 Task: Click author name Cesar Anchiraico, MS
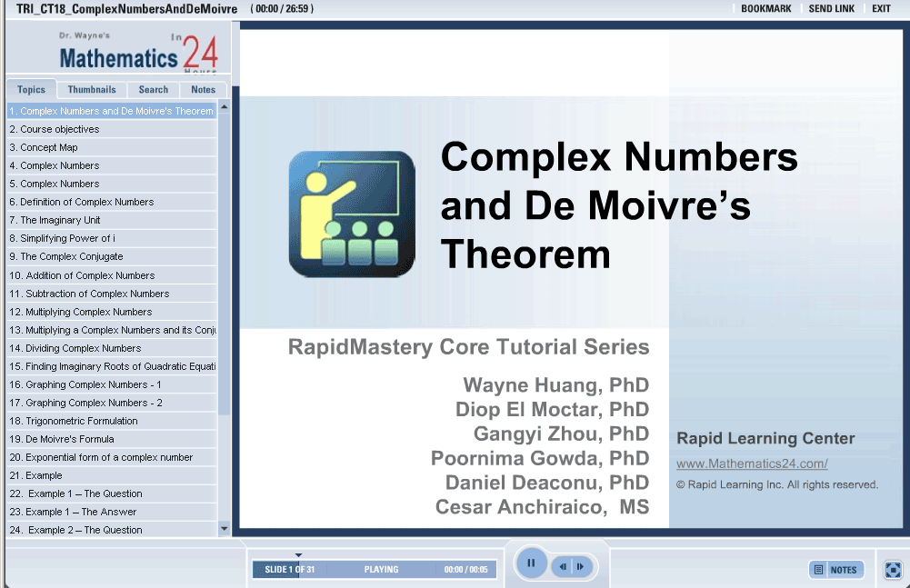tap(542, 507)
